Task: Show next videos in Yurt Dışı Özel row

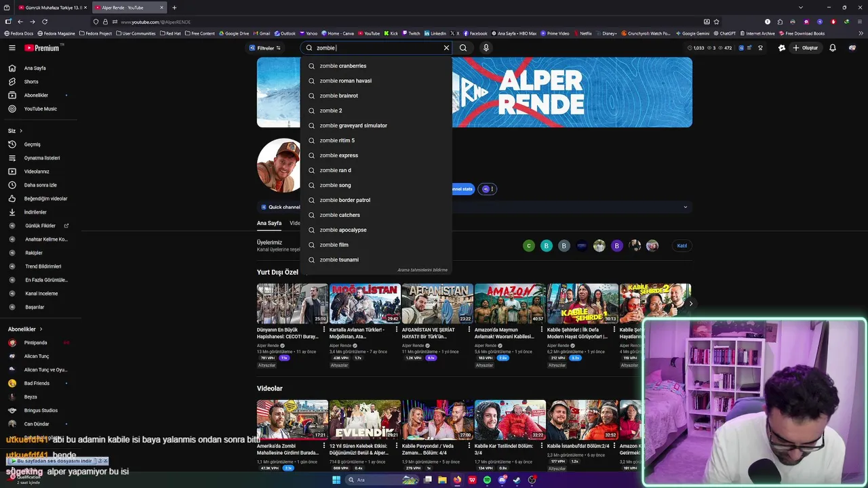Action: tap(690, 304)
